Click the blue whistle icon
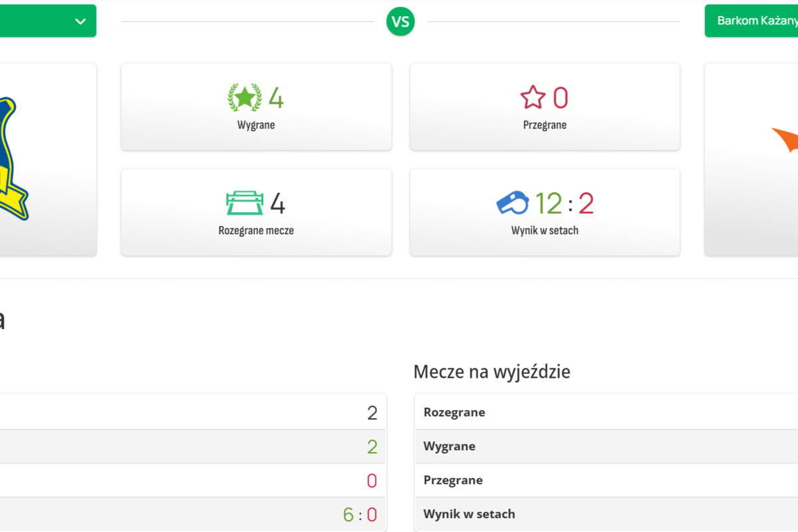 pos(512,202)
